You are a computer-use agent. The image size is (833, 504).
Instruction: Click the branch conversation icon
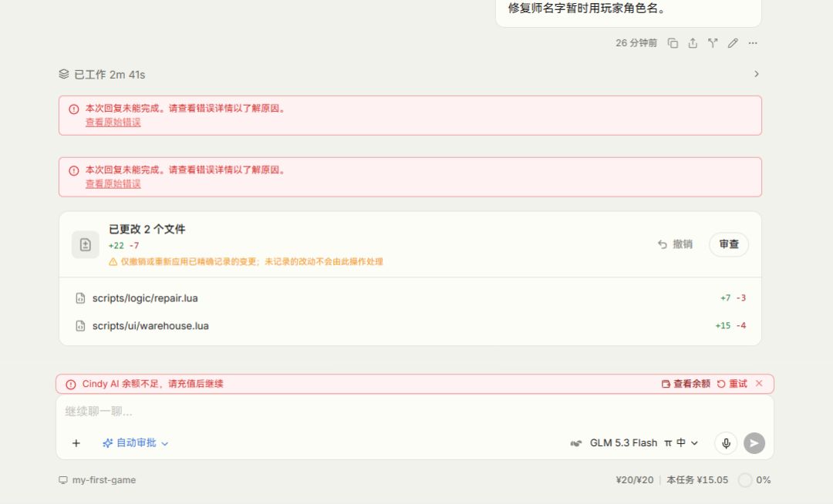[713, 43]
